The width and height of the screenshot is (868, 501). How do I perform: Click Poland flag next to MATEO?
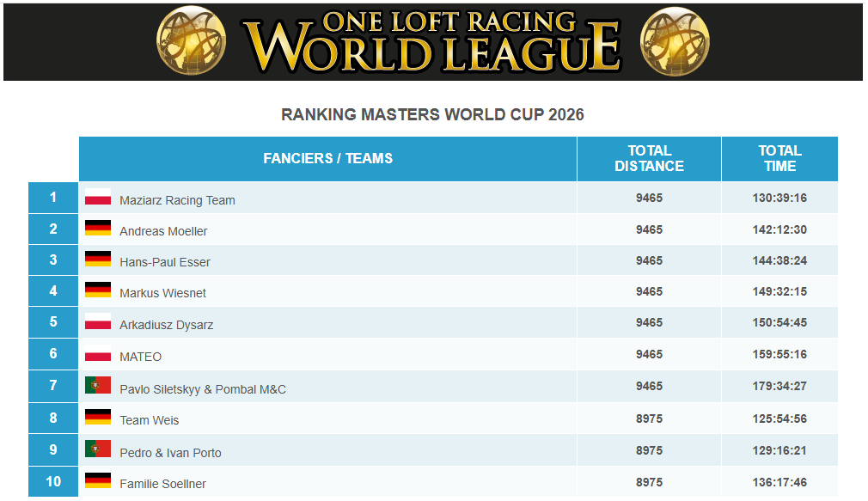tap(98, 354)
